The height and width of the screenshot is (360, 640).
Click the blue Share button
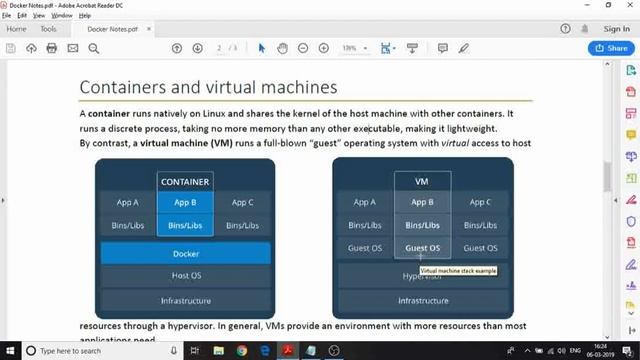point(611,48)
